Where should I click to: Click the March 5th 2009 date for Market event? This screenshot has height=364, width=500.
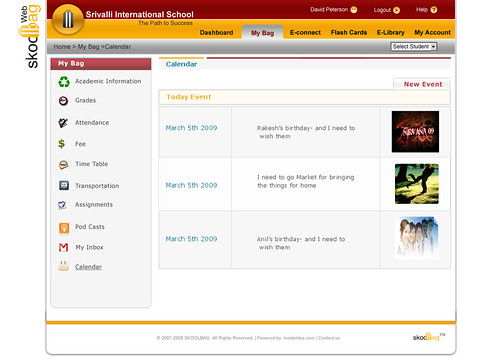click(x=191, y=185)
